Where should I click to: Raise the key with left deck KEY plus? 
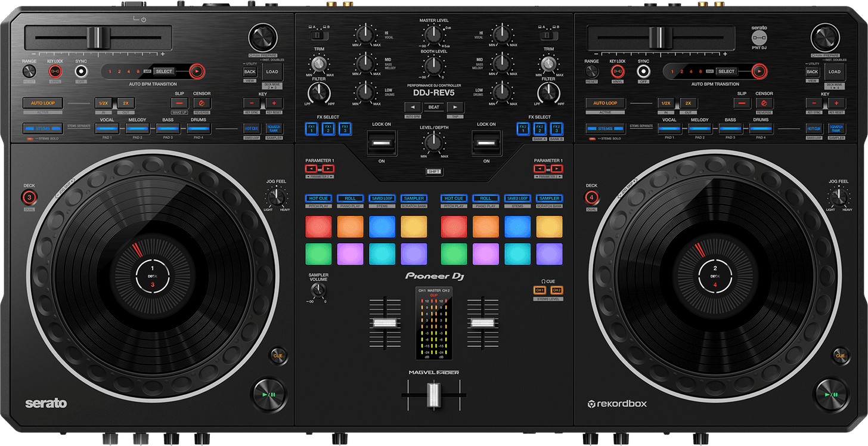(x=274, y=103)
